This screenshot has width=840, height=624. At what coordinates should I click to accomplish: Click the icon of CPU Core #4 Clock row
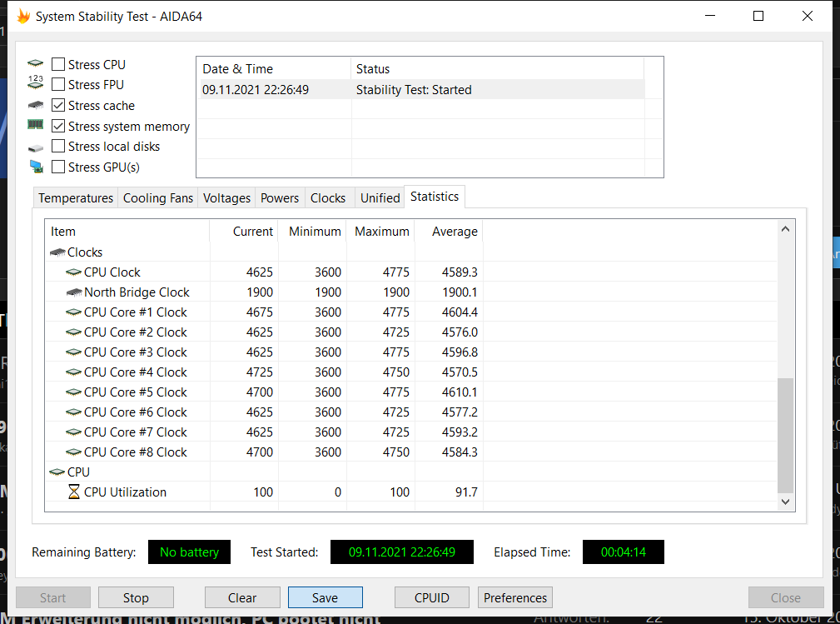click(73, 372)
